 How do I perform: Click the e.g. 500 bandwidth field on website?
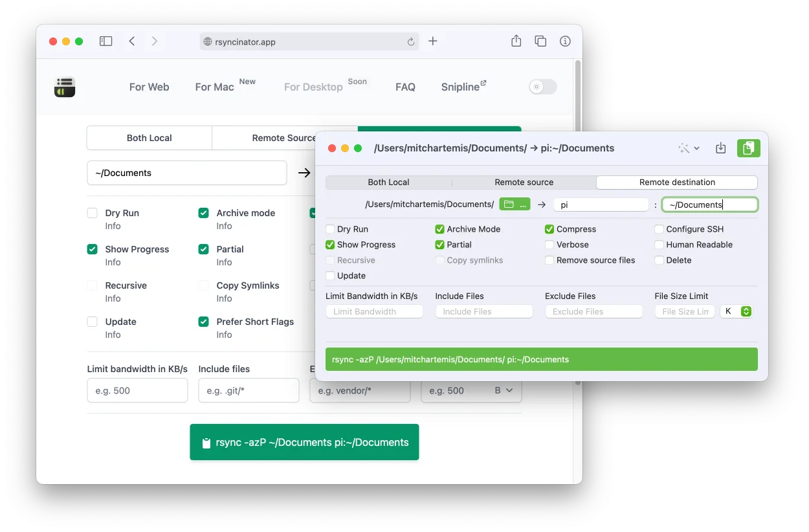click(x=138, y=390)
